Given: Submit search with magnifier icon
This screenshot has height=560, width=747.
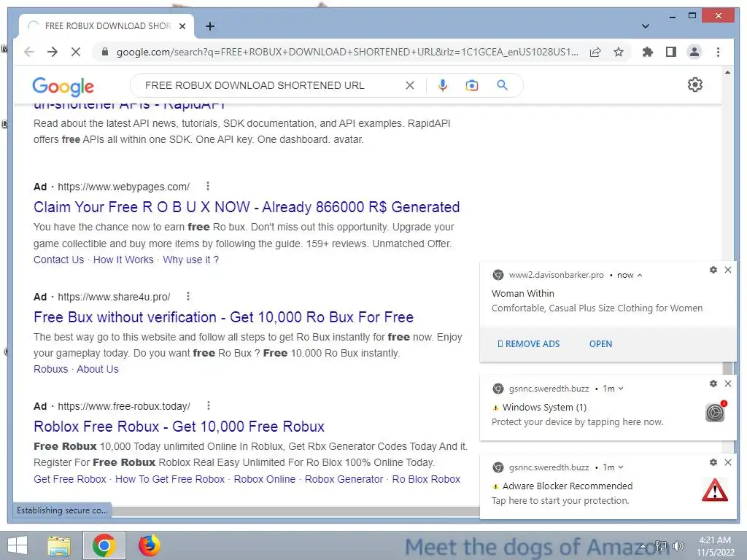Looking at the screenshot, I should click(502, 85).
